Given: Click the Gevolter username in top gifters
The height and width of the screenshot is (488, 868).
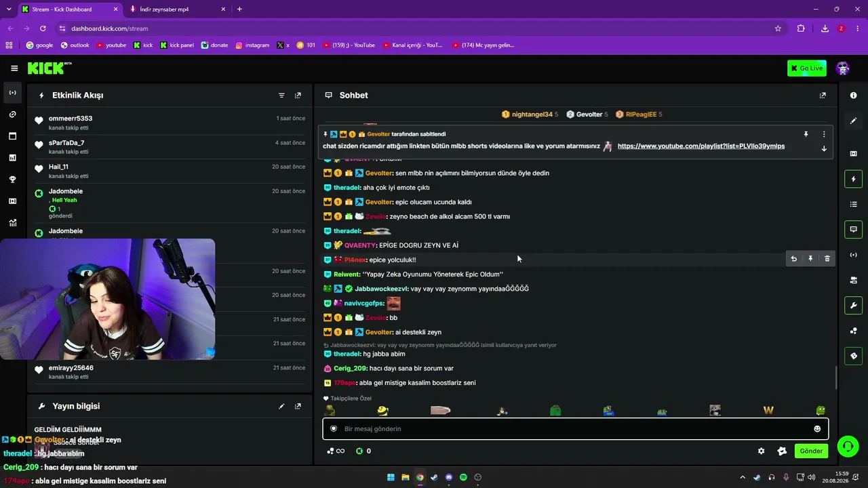Looking at the screenshot, I should coord(589,115).
